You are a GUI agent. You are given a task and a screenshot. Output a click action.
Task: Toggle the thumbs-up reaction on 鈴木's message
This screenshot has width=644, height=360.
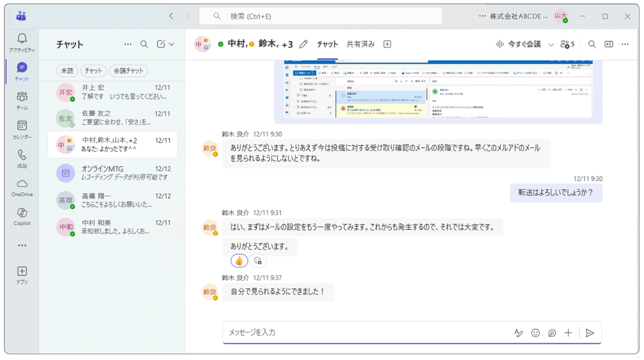[x=238, y=260]
